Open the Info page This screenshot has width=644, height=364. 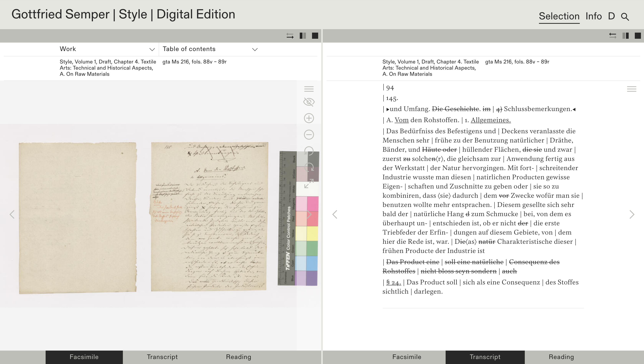click(x=594, y=16)
